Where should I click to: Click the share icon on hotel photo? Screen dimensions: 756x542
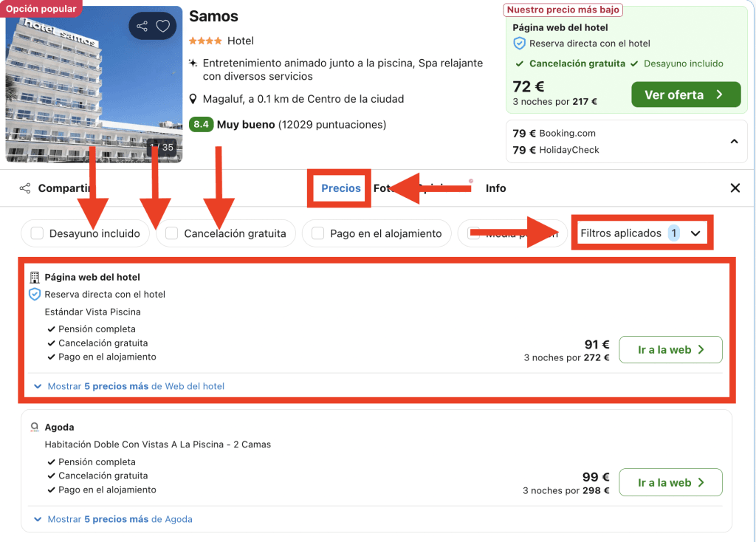(x=142, y=27)
